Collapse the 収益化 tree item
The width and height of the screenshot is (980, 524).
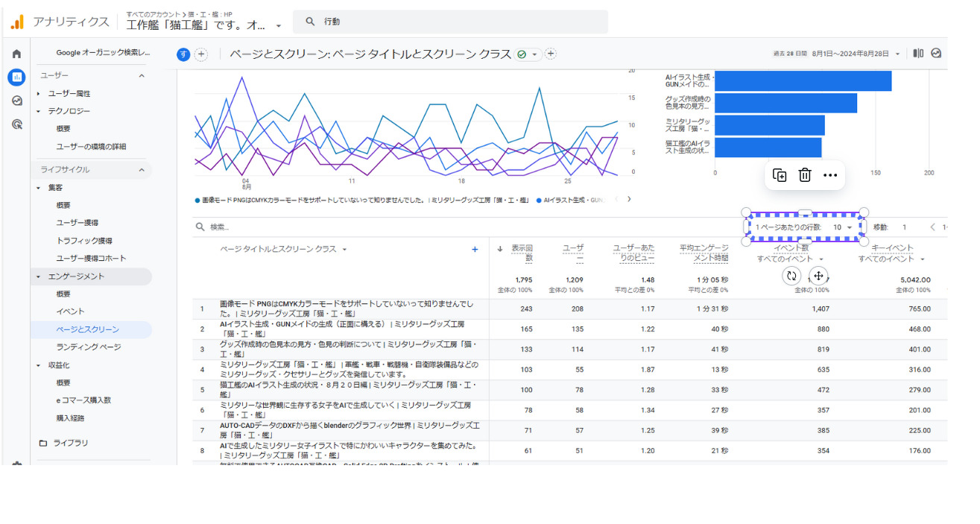point(39,365)
